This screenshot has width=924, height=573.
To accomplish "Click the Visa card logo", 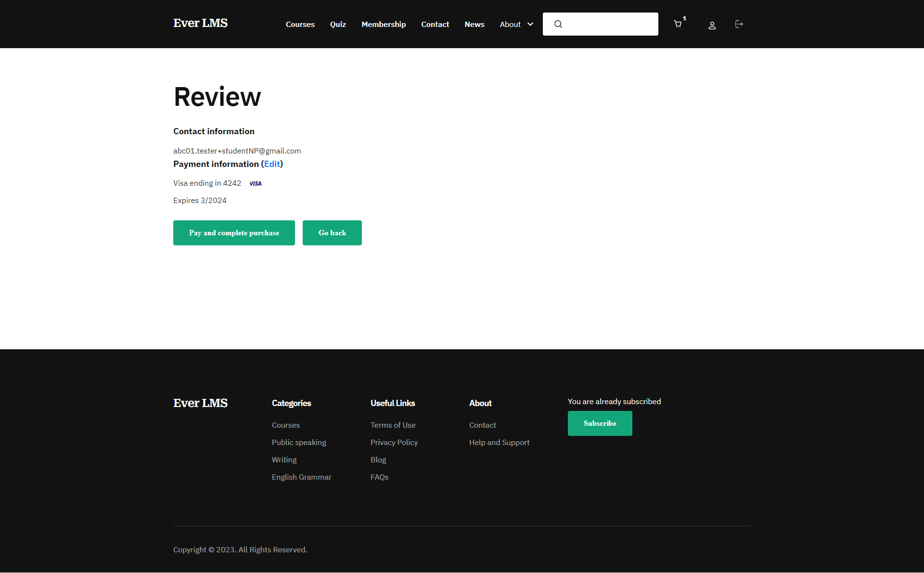I will pos(255,183).
